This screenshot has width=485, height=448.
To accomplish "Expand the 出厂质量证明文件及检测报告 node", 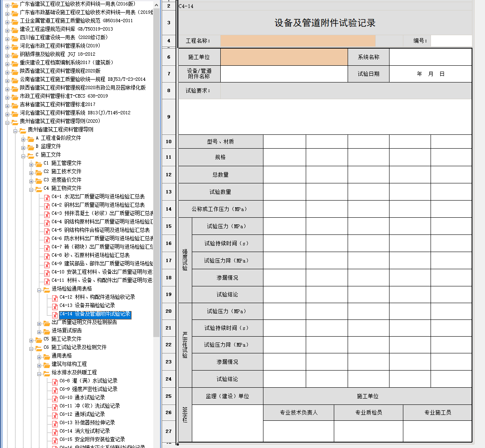I will (x=39, y=323).
